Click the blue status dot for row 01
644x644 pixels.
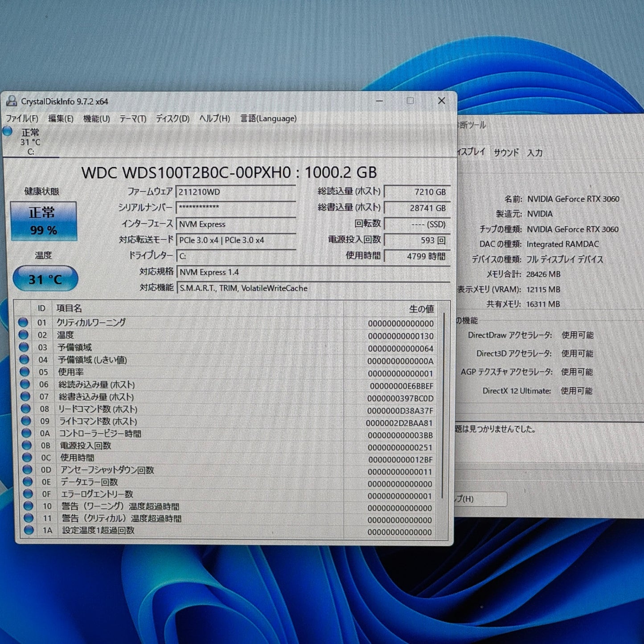tap(23, 322)
